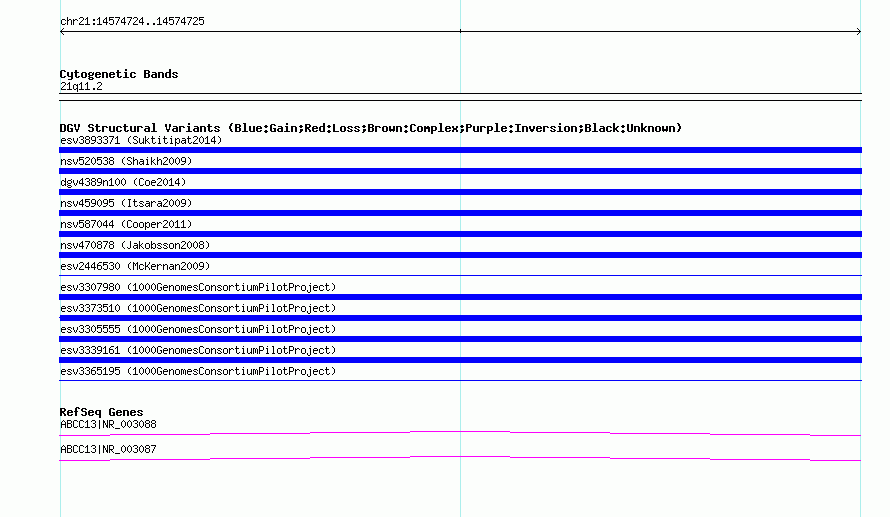Select the esv3373510 1000Genomes variant label
Viewport: 890px width, 517px height.
click(198, 308)
